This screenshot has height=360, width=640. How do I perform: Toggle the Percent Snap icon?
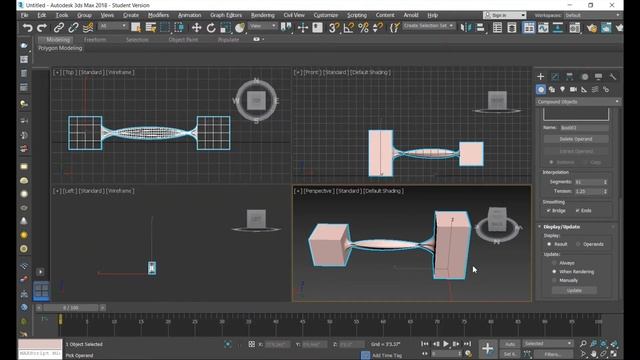[363, 27]
